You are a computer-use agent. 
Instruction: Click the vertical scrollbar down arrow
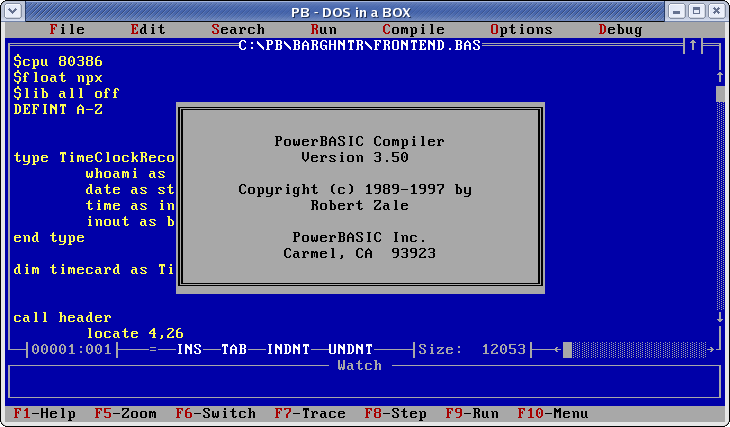(x=720, y=317)
